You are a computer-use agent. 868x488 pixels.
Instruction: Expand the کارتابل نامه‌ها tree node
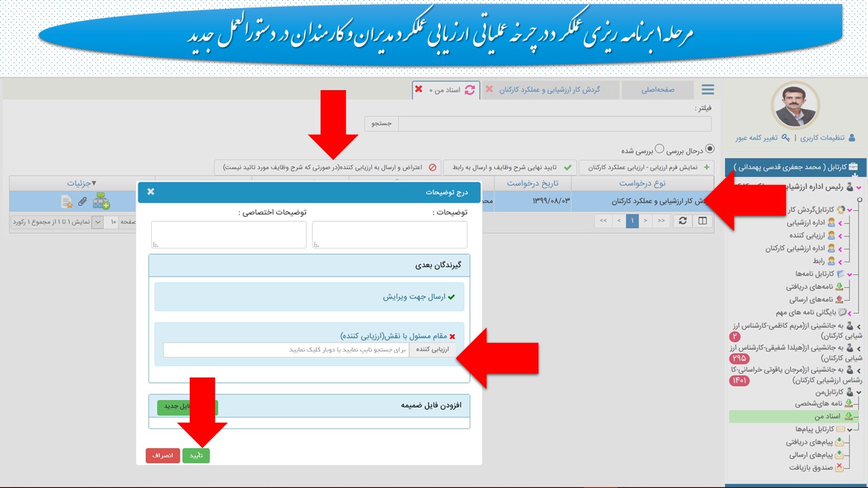pyautogui.click(x=849, y=274)
